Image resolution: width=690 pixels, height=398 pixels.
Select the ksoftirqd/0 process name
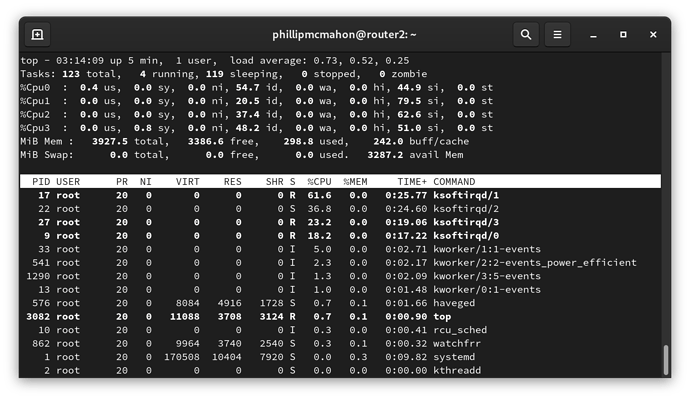(466, 236)
